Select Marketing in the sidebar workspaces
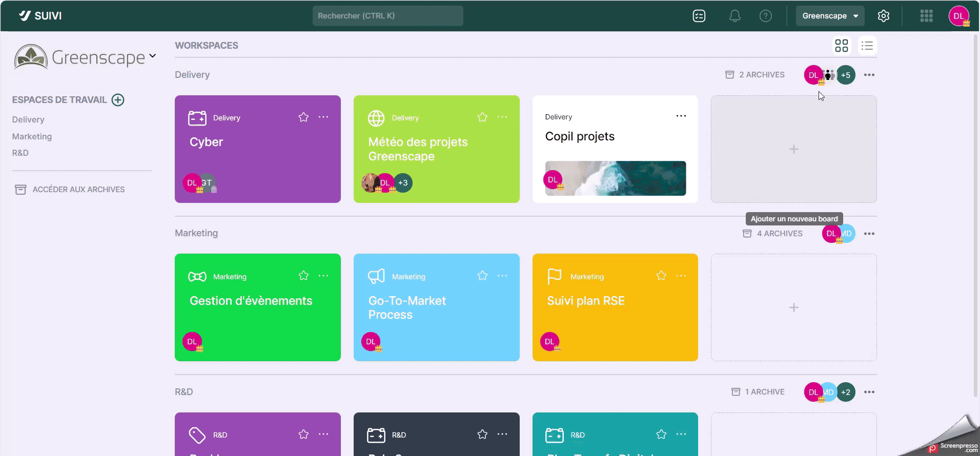 (x=32, y=136)
